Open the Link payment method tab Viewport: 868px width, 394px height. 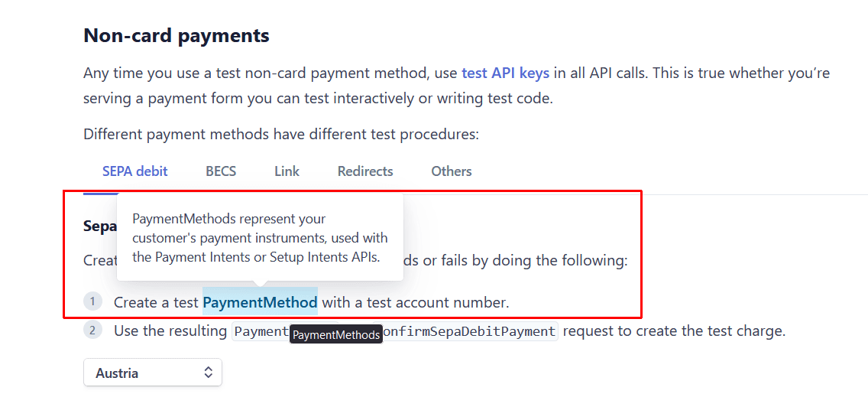tap(287, 171)
